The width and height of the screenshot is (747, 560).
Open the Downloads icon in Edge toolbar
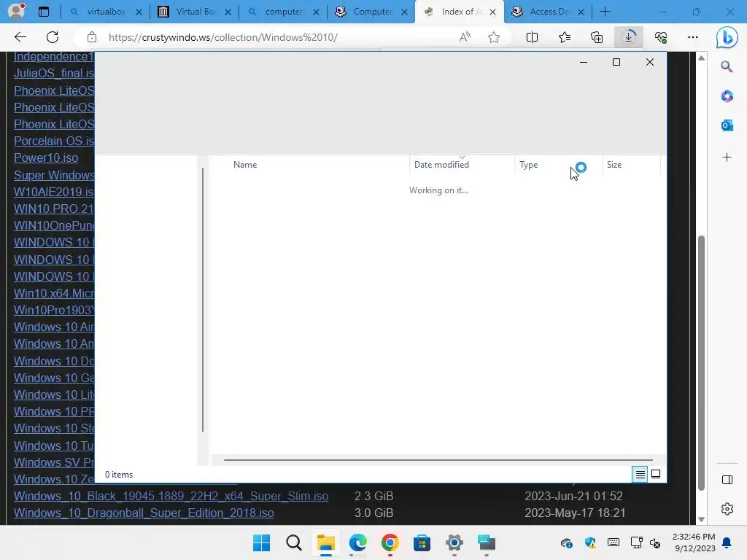[x=628, y=37]
